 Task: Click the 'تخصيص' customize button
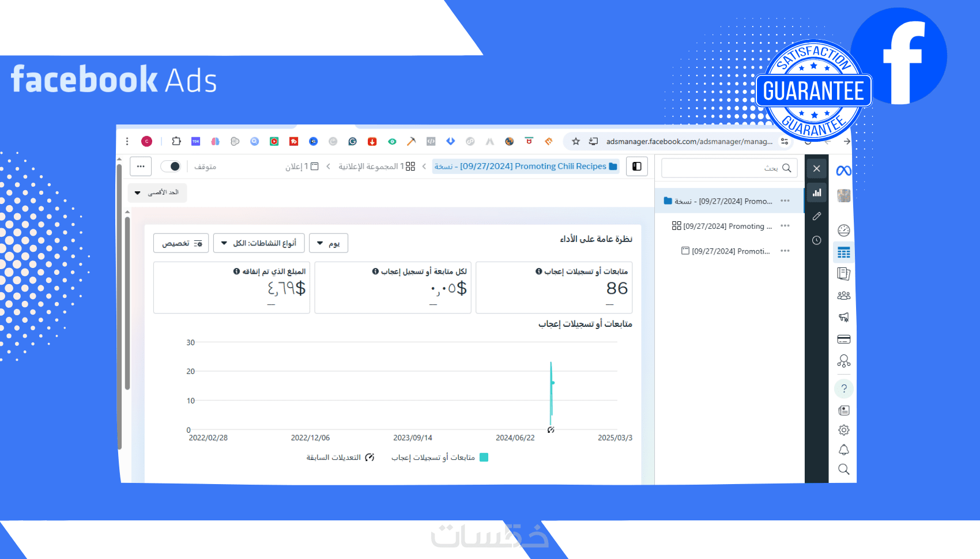pyautogui.click(x=181, y=243)
